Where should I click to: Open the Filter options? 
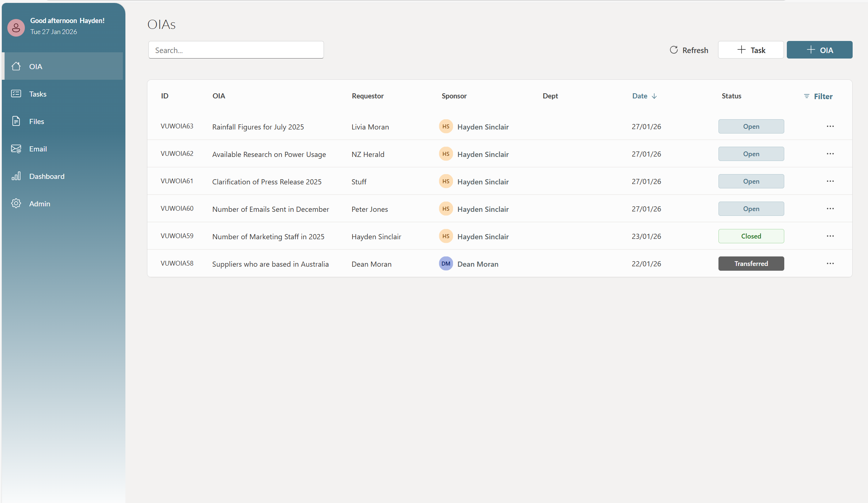click(x=819, y=96)
